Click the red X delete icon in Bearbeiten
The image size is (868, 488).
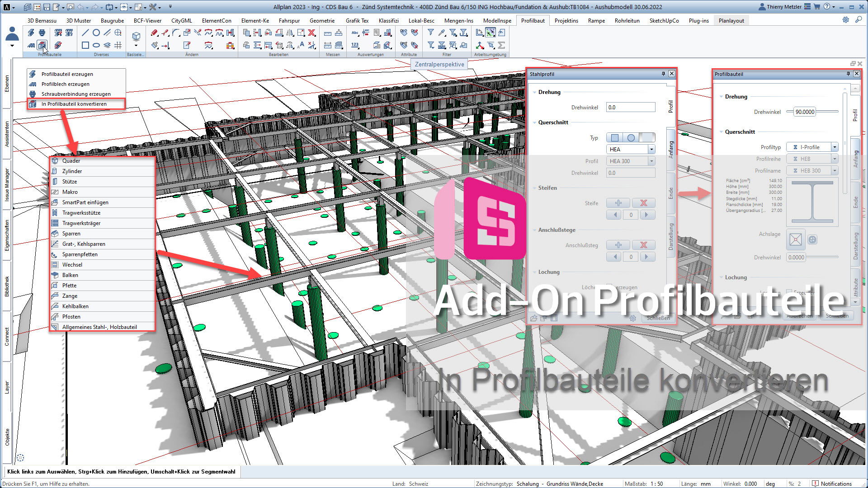click(x=311, y=33)
